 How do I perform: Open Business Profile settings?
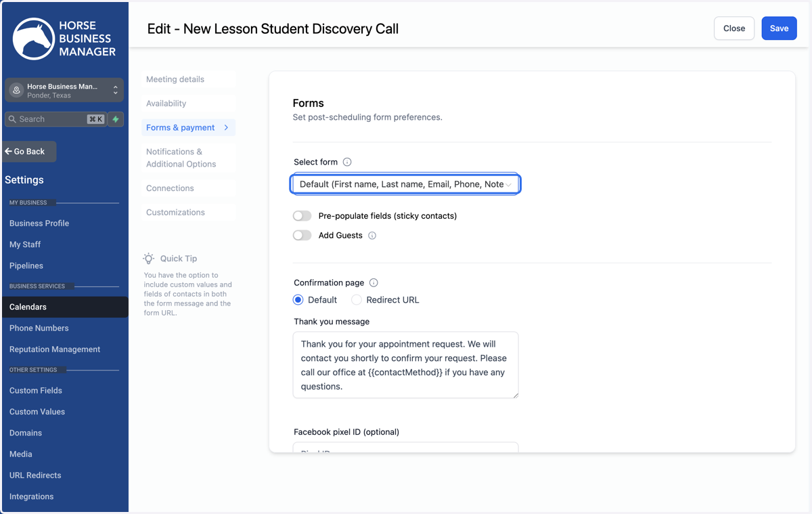click(39, 223)
